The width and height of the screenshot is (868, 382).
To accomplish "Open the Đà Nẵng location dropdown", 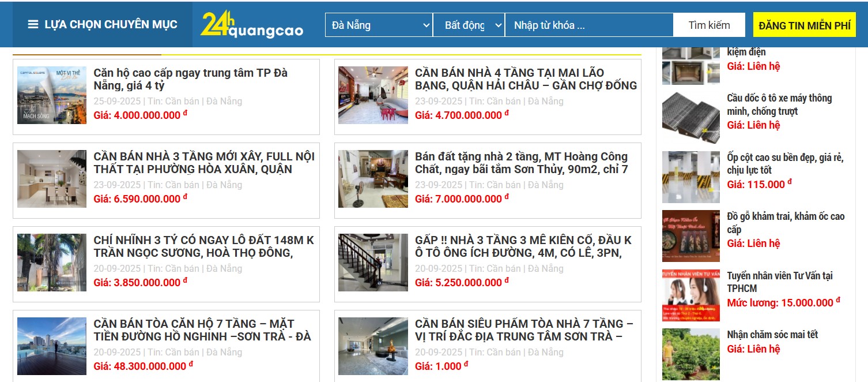I will coord(379,25).
